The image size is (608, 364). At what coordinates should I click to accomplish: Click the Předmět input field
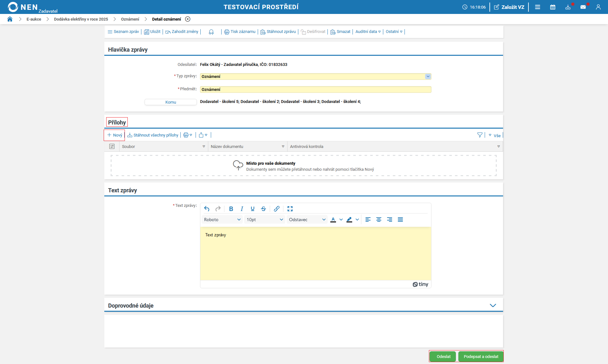[x=315, y=90]
